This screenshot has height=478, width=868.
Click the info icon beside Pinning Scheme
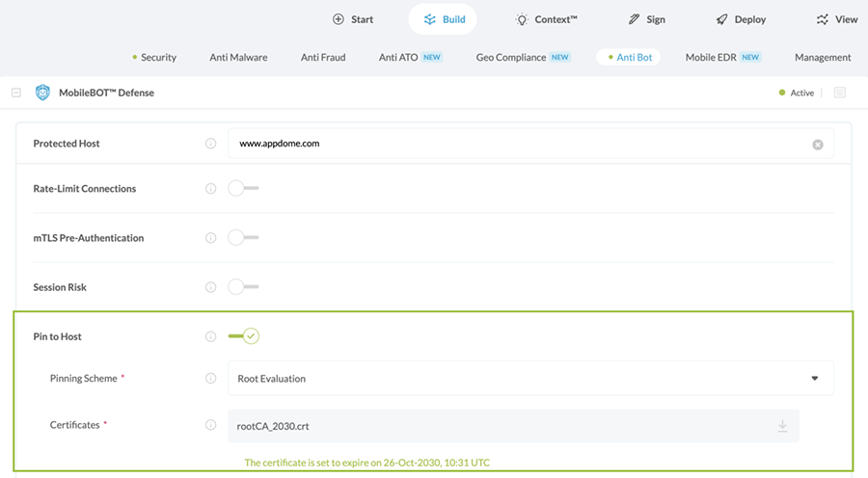[210, 379]
